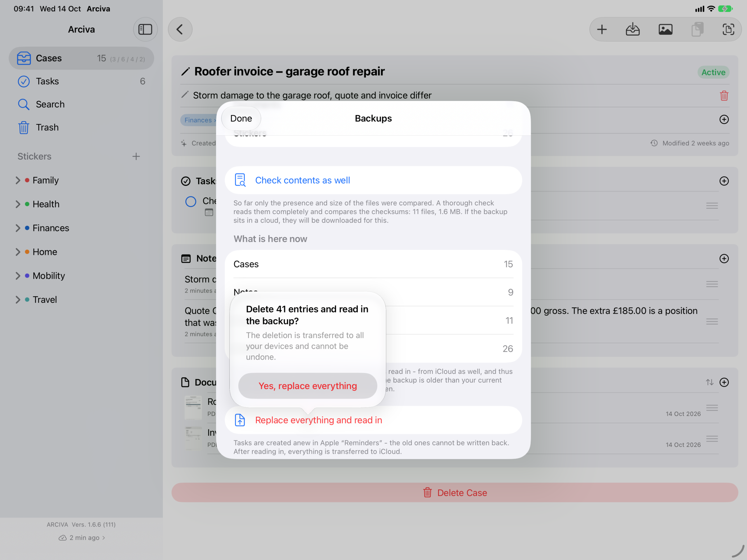
Task: Add a document with plus circle
Action: [x=724, y=382]
